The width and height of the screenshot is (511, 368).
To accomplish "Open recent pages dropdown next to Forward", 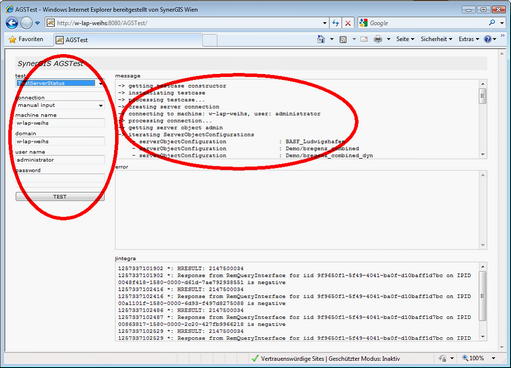I will coord(37,23).
